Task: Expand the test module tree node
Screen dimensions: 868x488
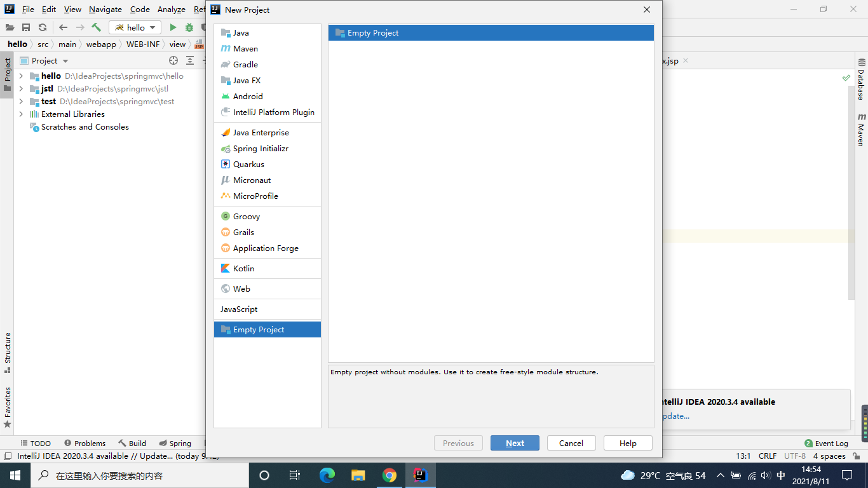Action: pos(21,102)
